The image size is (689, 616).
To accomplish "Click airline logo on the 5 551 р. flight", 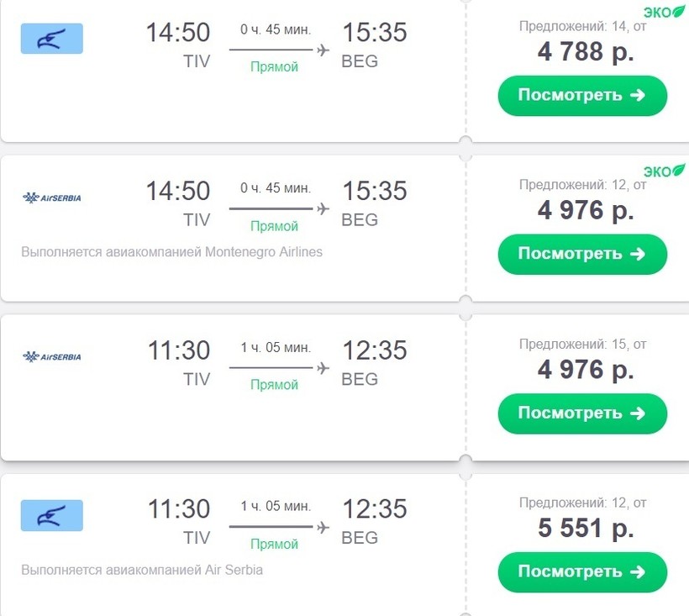I will point(51,515).
